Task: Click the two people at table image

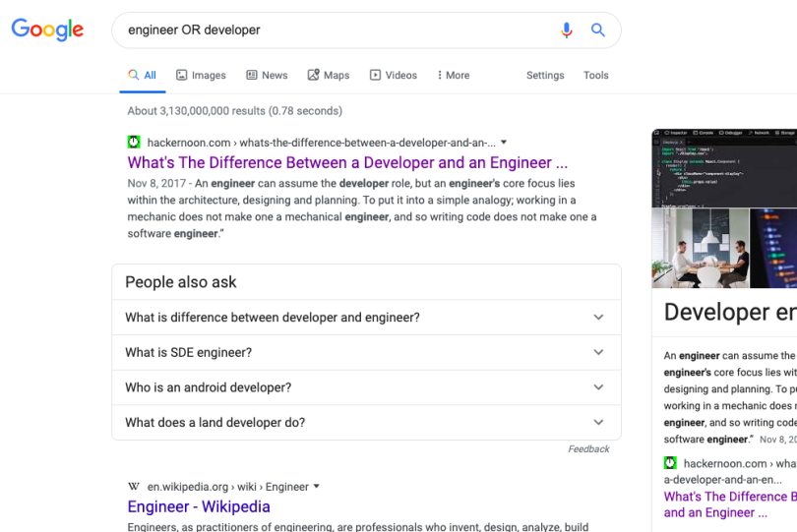Action: point(701,249)
